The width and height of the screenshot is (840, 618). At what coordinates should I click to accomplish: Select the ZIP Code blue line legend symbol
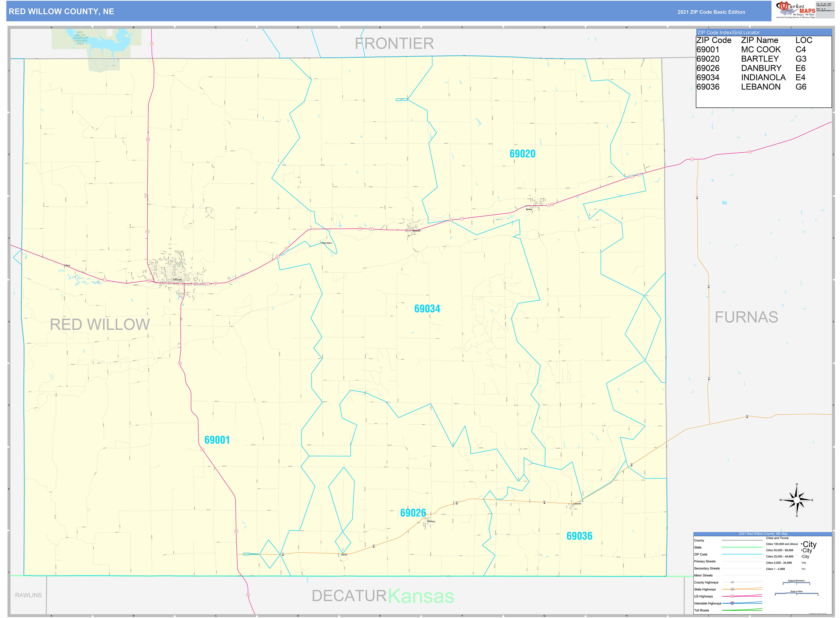point(742,554)
